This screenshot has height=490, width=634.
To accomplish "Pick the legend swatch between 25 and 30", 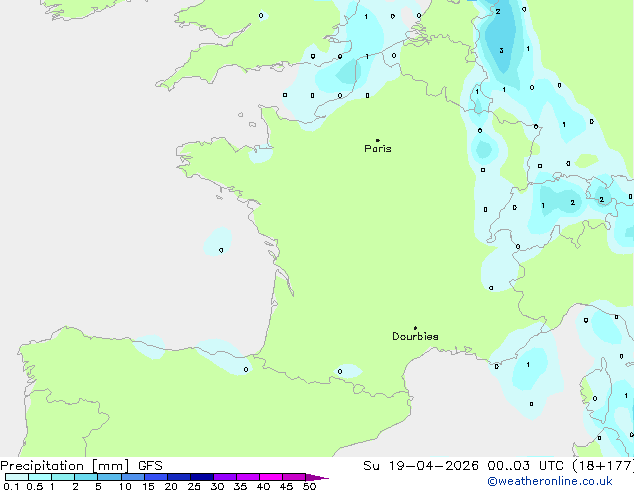I will coord(201,477).
